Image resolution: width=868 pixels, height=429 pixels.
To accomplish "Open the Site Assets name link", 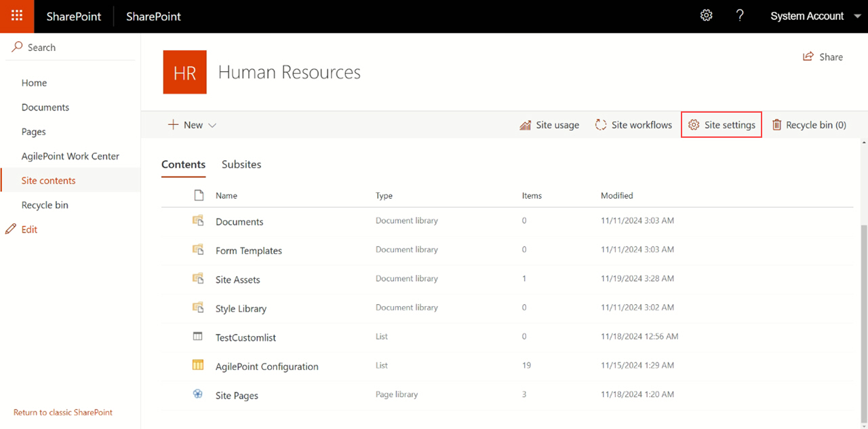I will [238, 280].
